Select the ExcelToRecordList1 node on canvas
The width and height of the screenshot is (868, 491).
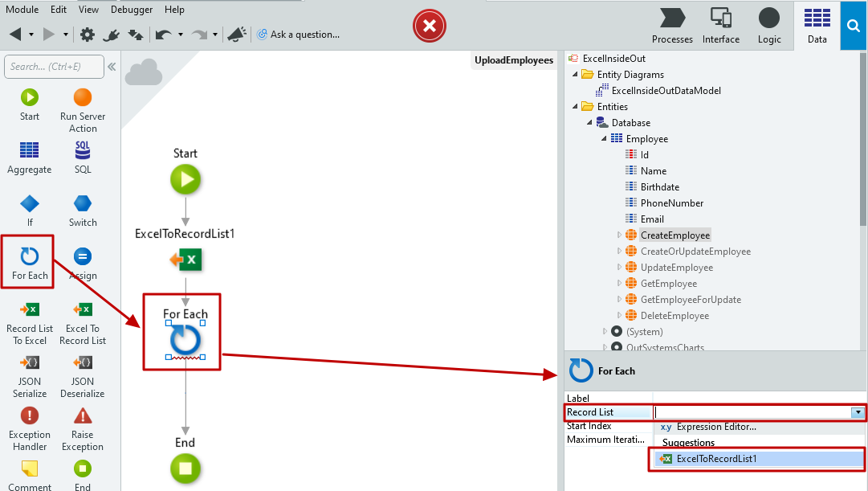click(185, 260)
